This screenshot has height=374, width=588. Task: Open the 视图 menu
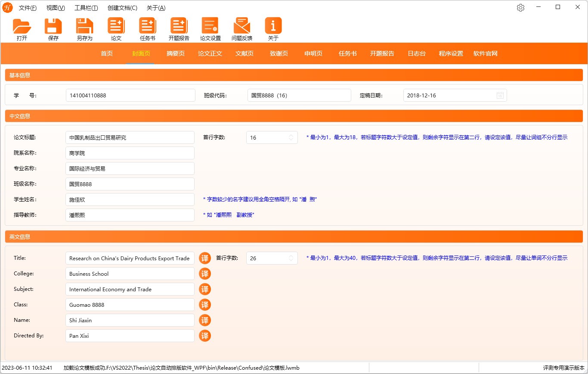click(55, 7)
